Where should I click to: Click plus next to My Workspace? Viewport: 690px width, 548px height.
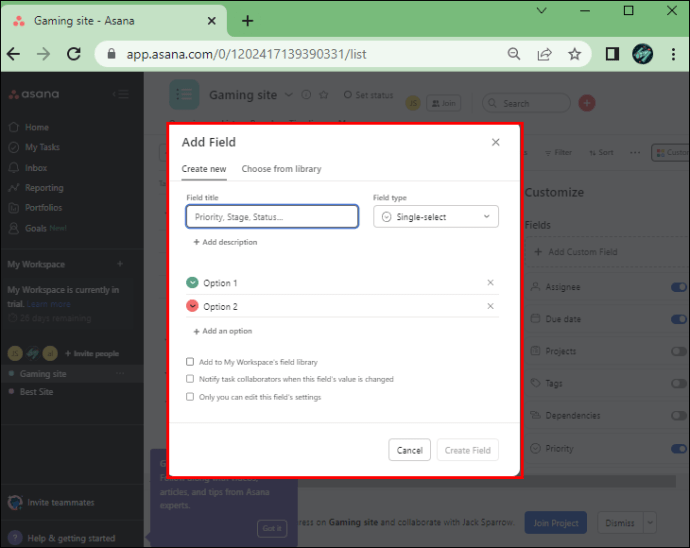tap(120, 264)
